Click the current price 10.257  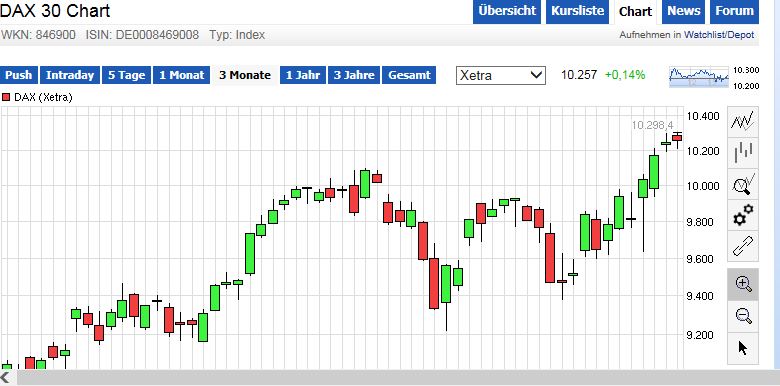tap(579, 75)
